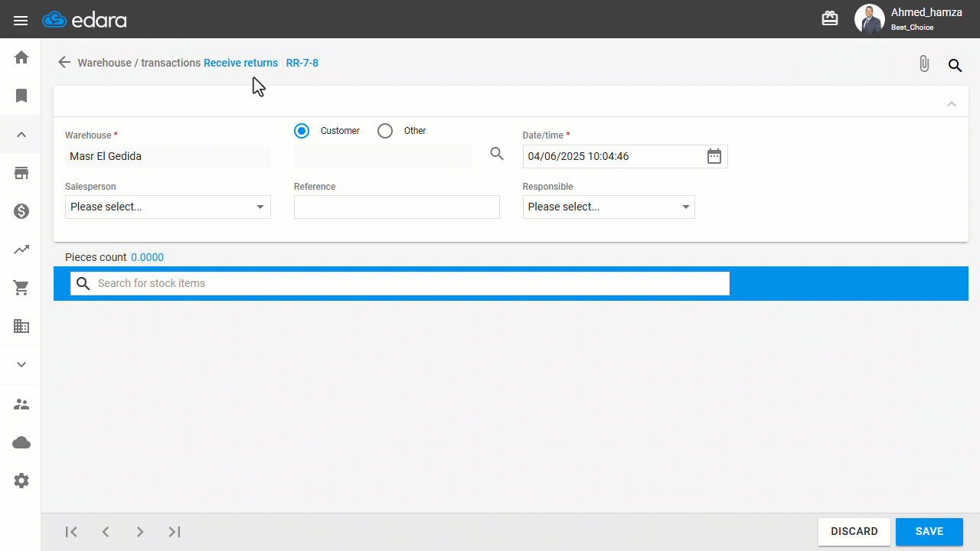Image resolution: width=980 pixels, height=551 pixels.
Task: Click the Search for stock items field
Action: 400,283
